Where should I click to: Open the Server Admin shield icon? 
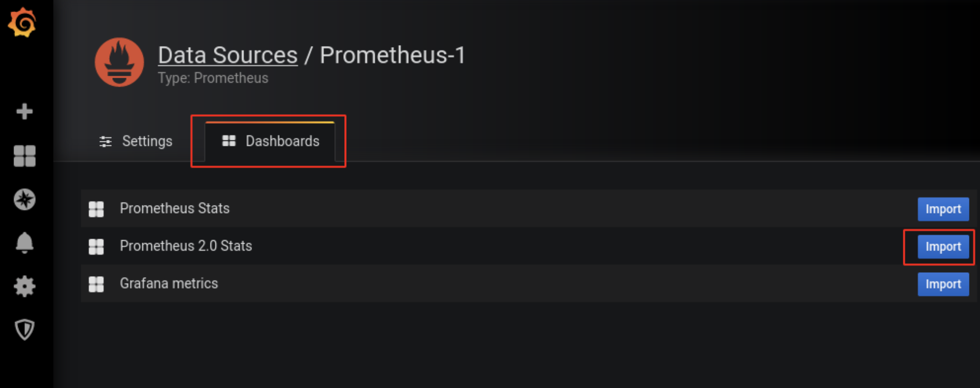[25, 330]
